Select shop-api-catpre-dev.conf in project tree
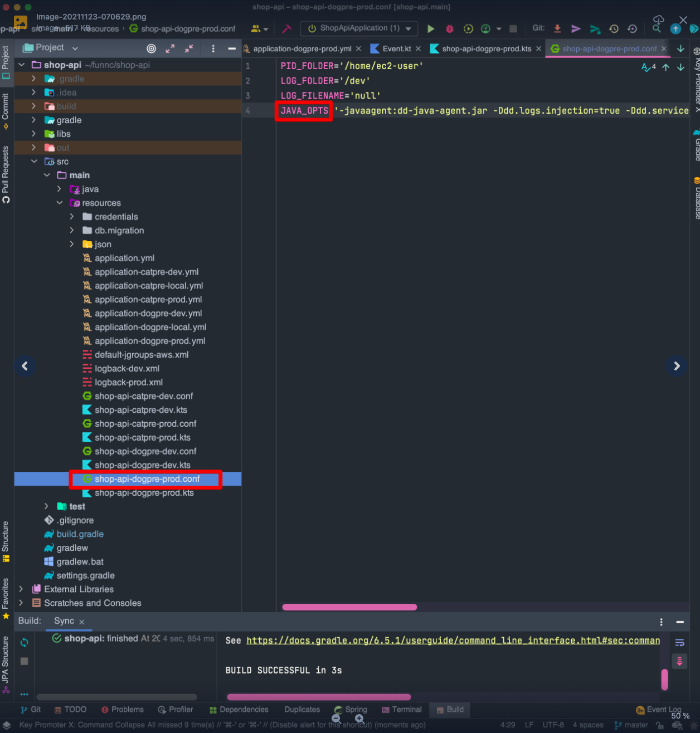The image size is (700, 733). [x=144, y=396]
